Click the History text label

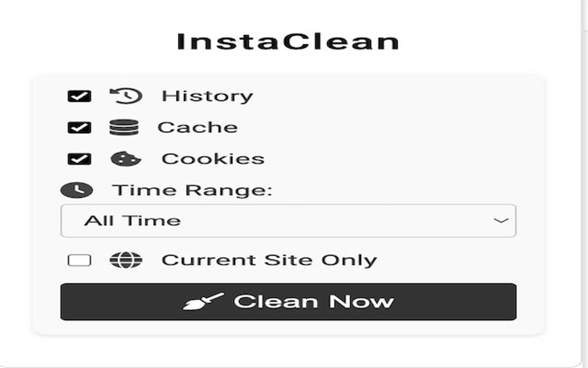coord(208,96)
